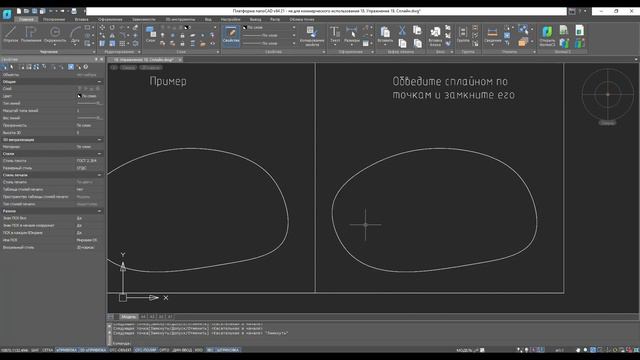This screenshot has height=360, width=640.
Task: Click the Move tool in the editing panel
Action: pos(102,27)
